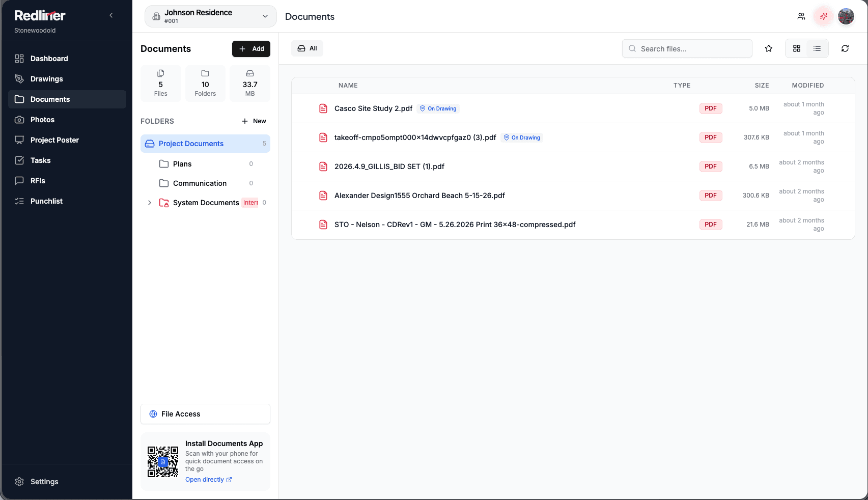Expand the System Documents folder chevron

point(149,203)
